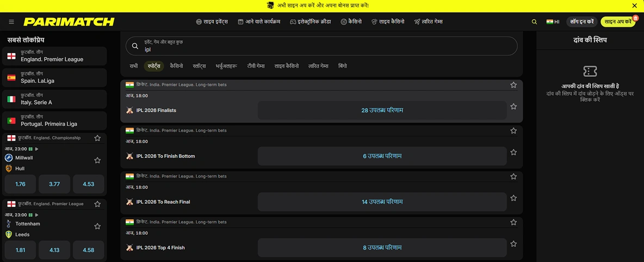Click the Parimatch logo

tap(69, 22)
